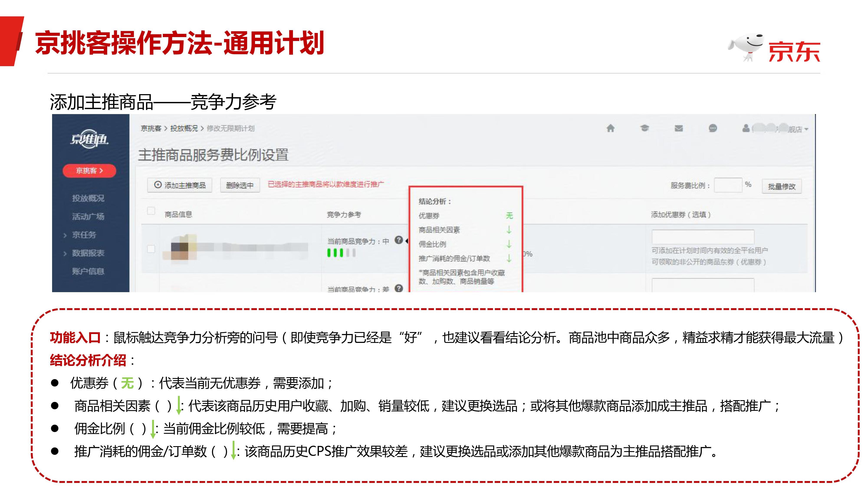Click 佣金比例 row in popup
The width and height of the screenshot is (868, 488).
[465, 244]
